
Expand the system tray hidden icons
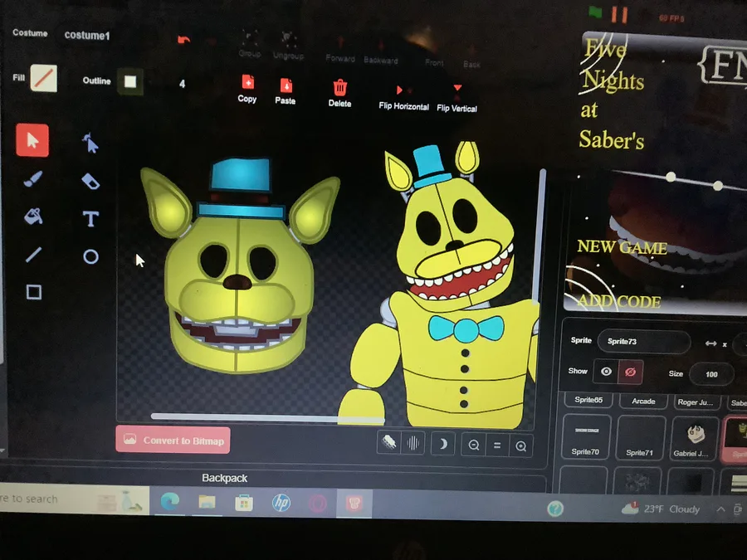click(x=720, y=509)
